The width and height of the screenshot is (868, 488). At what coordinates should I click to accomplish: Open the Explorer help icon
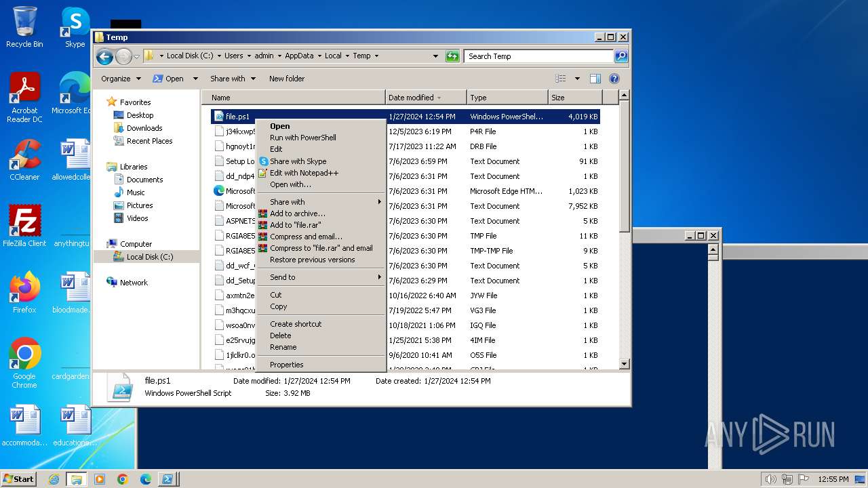click(x=614, y=79)
